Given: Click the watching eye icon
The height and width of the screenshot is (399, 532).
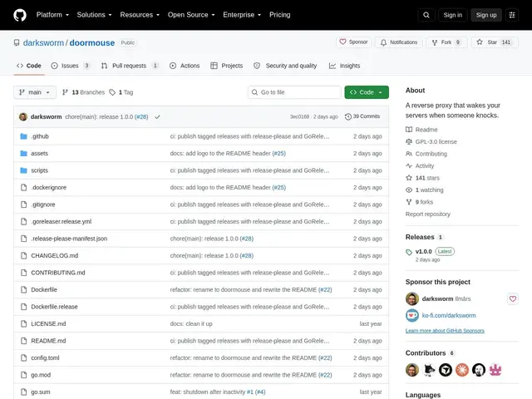Looking at the screenshot, I should coord(409,190).
